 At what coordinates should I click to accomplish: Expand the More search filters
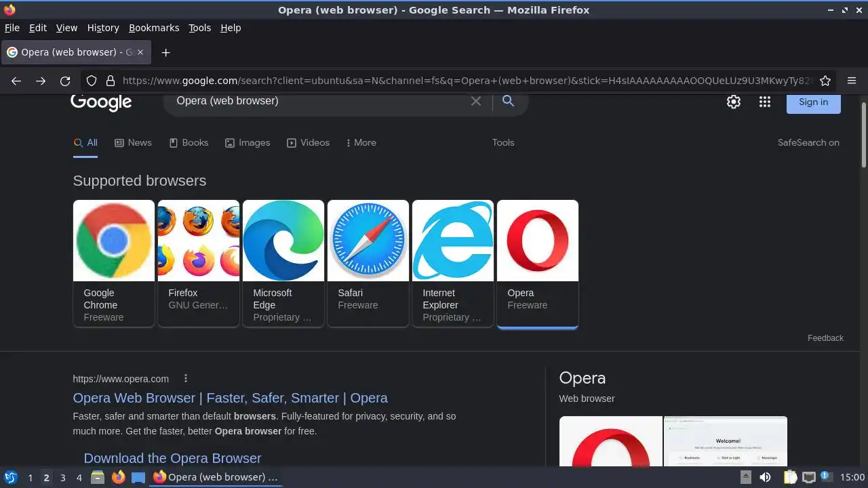(x=361, y=142)
